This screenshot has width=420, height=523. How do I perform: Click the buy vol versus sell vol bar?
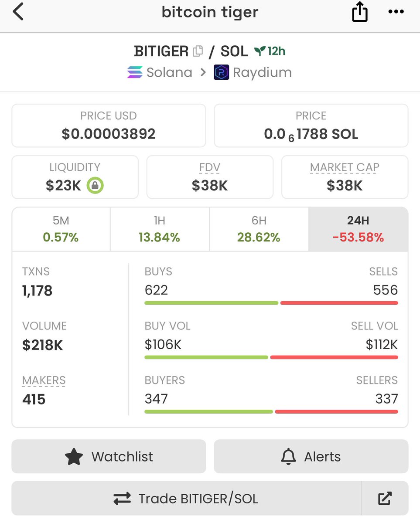coord(271,357)
